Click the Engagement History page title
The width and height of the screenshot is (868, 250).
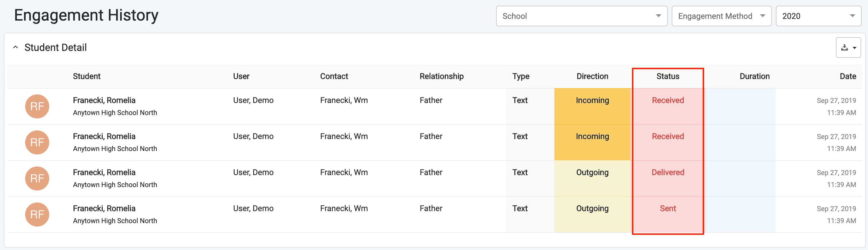pos(86,15)
